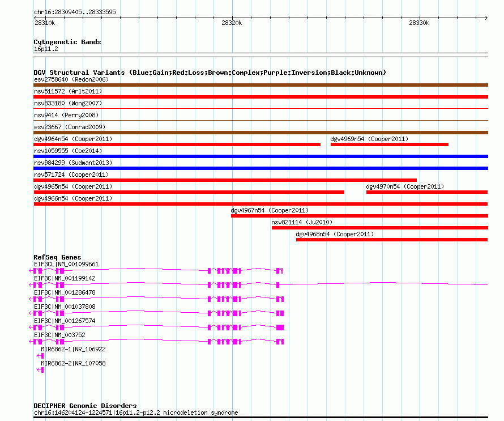Click the 28320k ruler tick label

232,23
